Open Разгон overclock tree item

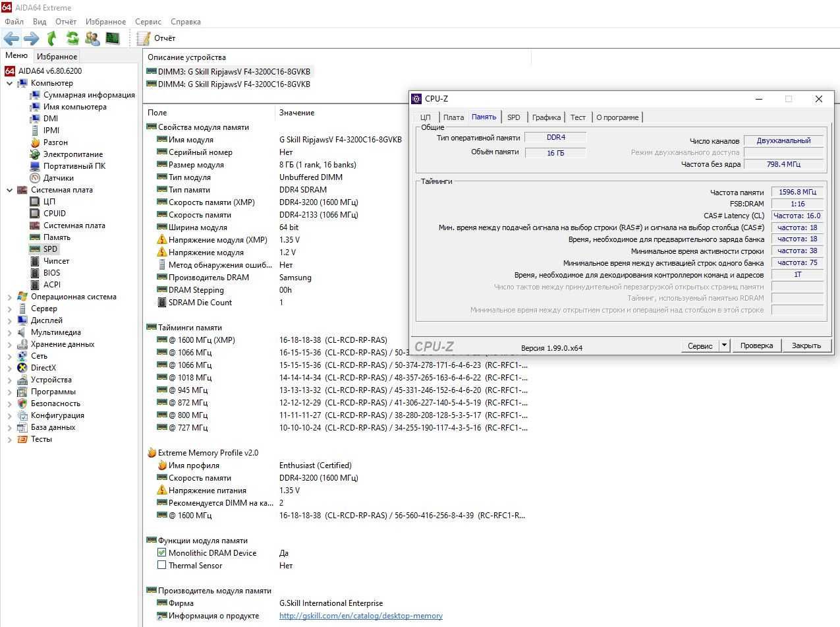pyautogui.click(x=55, y=142)
